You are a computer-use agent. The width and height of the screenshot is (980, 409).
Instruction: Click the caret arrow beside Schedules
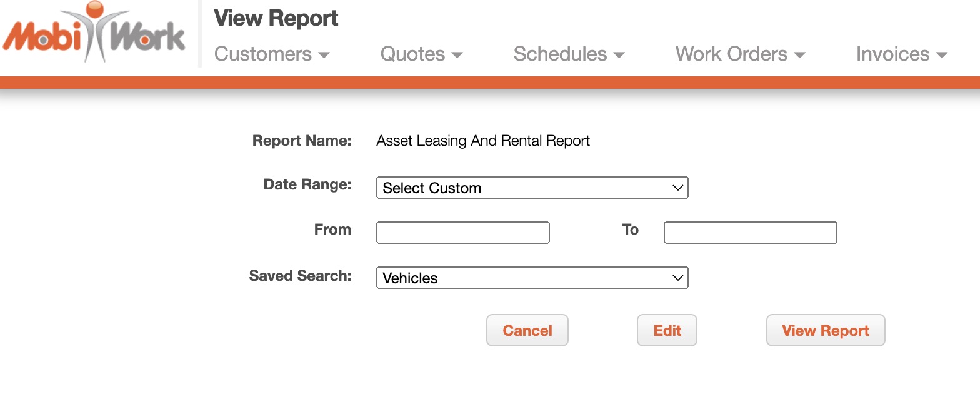click(619, 55)
